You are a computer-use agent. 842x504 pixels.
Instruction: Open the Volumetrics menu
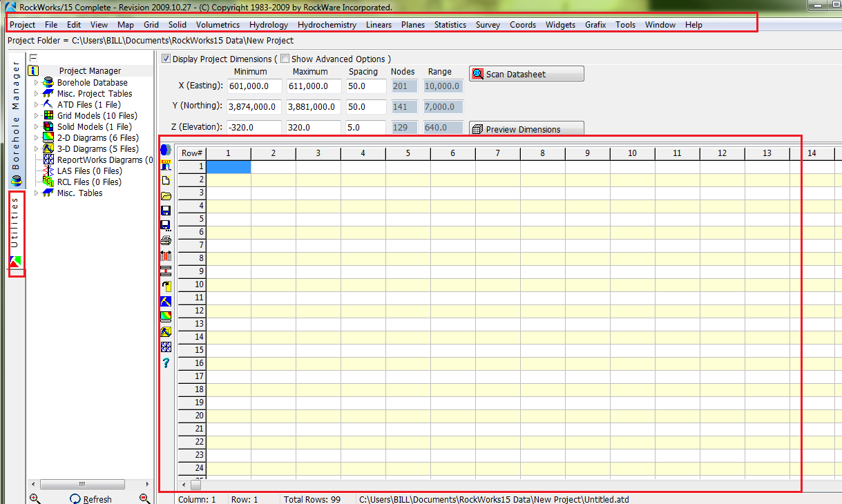(x=218, y=25)
